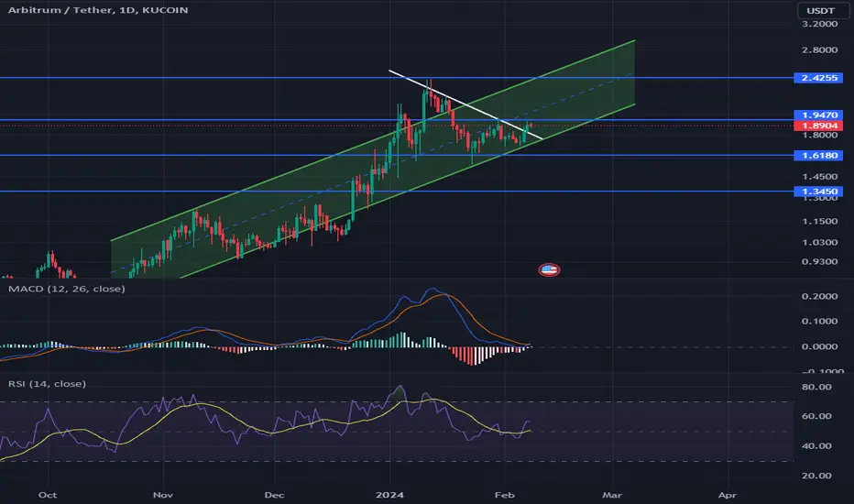
Task: Click the 20.00 RSI scale value
Action: (816, 475)
